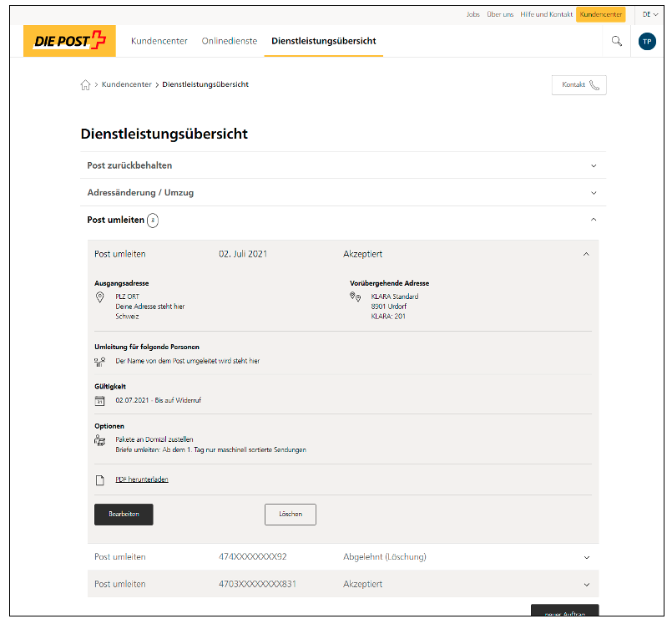
Task: Click the delivery icon under Optionen
Action: (100, 441)
